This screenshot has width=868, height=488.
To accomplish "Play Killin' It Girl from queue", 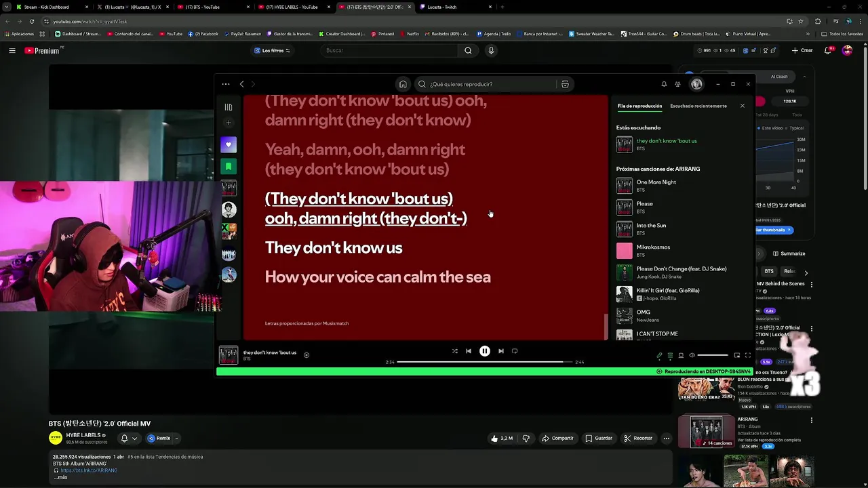I will pyautogui.click(x=681, y=293).
